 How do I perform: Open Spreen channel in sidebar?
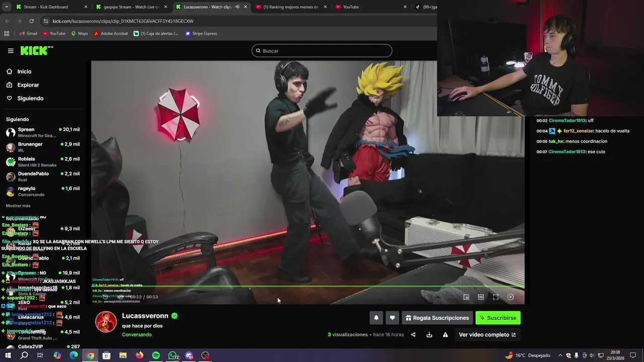coord(43,132)
